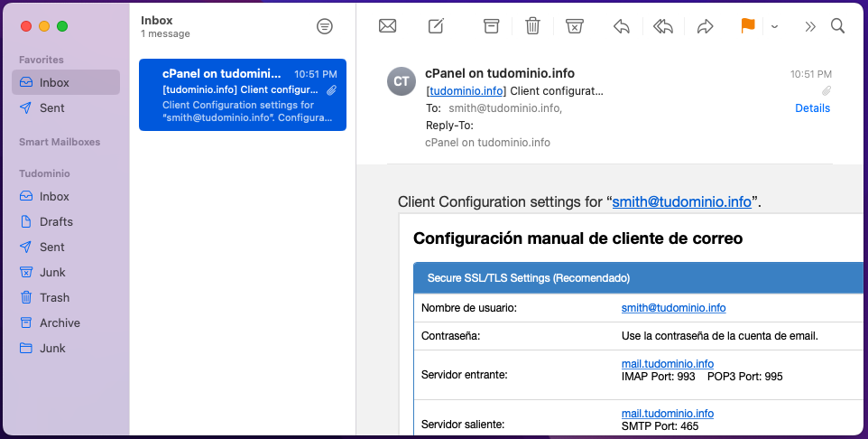Click the CT sender avatar

pos(402,81)
